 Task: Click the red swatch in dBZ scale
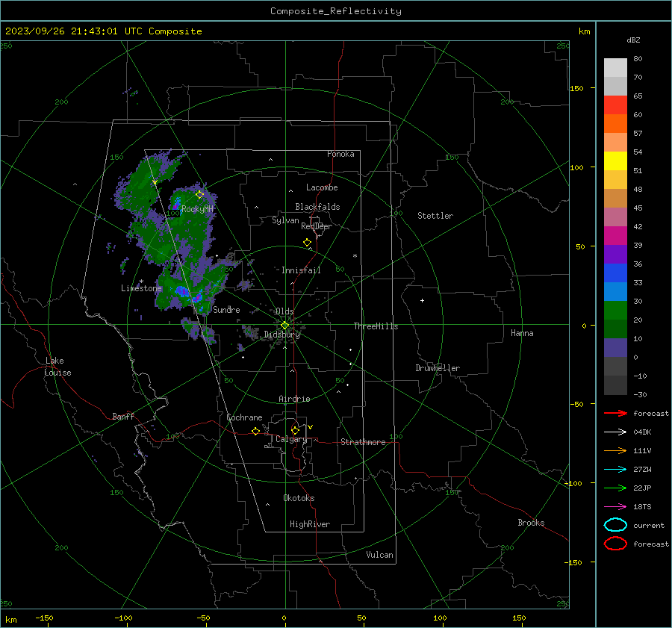point(615,105)
